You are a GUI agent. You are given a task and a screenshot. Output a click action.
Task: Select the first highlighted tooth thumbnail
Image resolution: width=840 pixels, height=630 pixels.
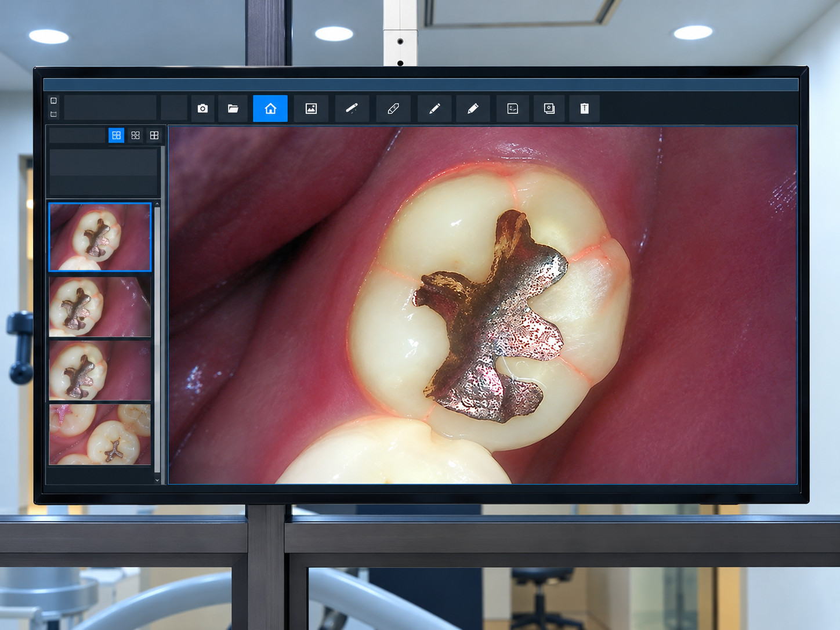pyautogui.click(x=100, y=237)
